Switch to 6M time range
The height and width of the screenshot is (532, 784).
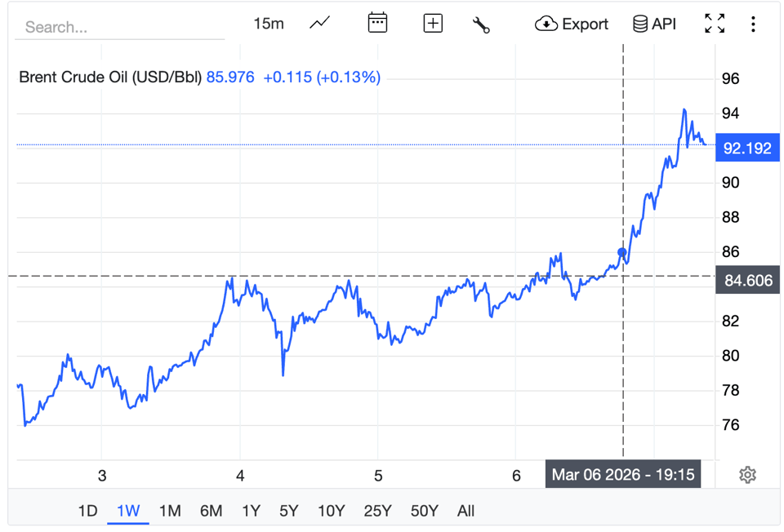pos(211,511)
